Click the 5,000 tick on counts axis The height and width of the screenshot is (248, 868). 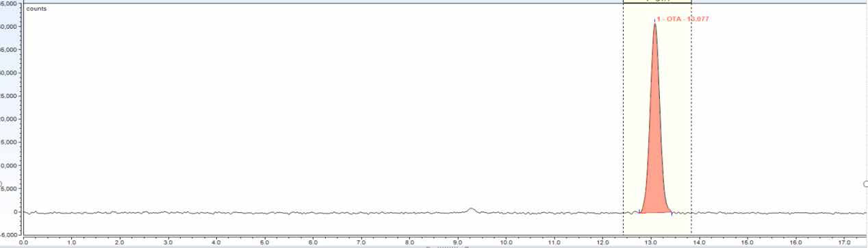point(10,188)
